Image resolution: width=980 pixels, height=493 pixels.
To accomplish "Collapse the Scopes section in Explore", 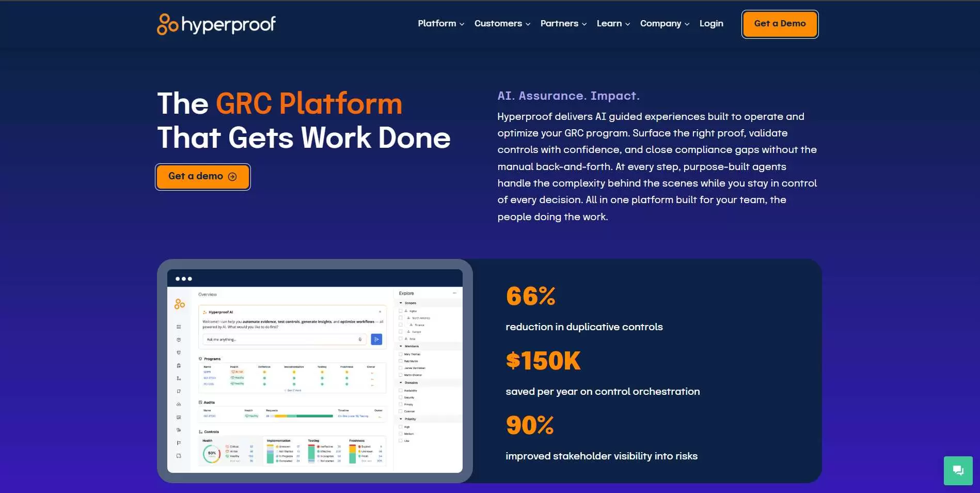I will tap(401, 303).
